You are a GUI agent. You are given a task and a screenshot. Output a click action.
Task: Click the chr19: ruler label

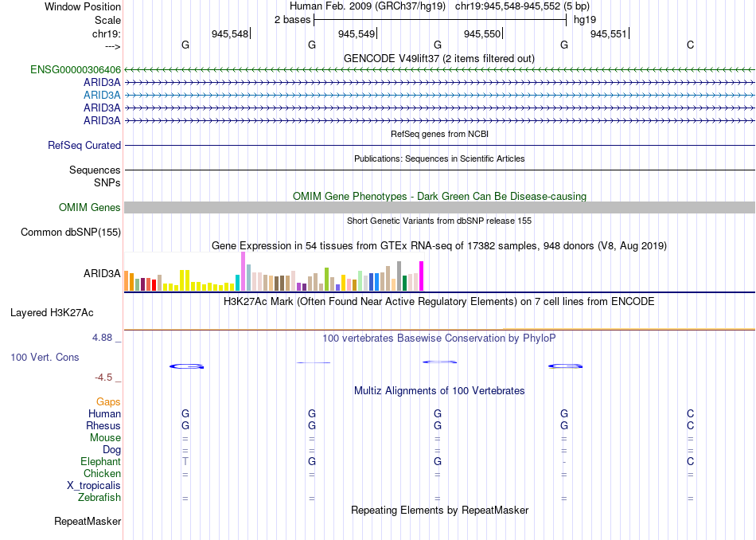[107, 33]
